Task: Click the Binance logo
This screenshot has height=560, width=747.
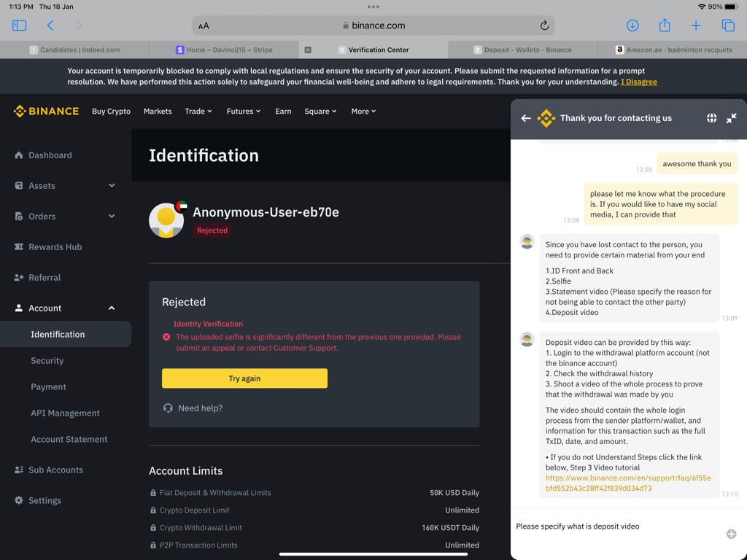Action: 46,111
